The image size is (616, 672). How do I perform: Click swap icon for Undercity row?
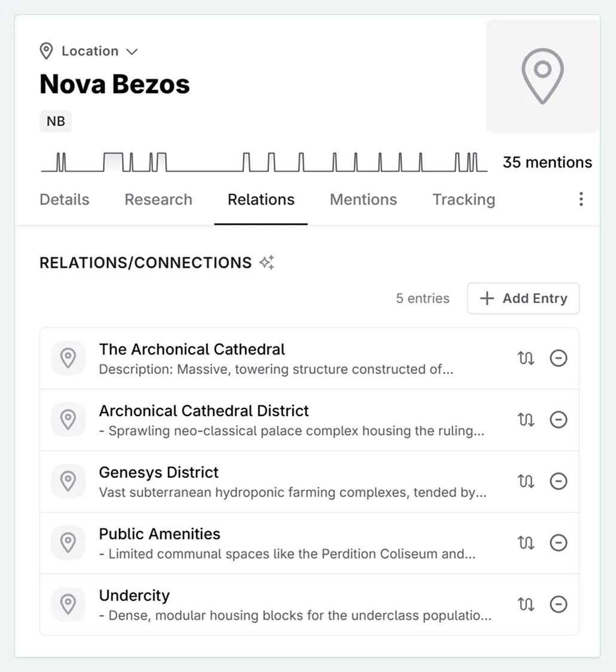coord(526,604)
